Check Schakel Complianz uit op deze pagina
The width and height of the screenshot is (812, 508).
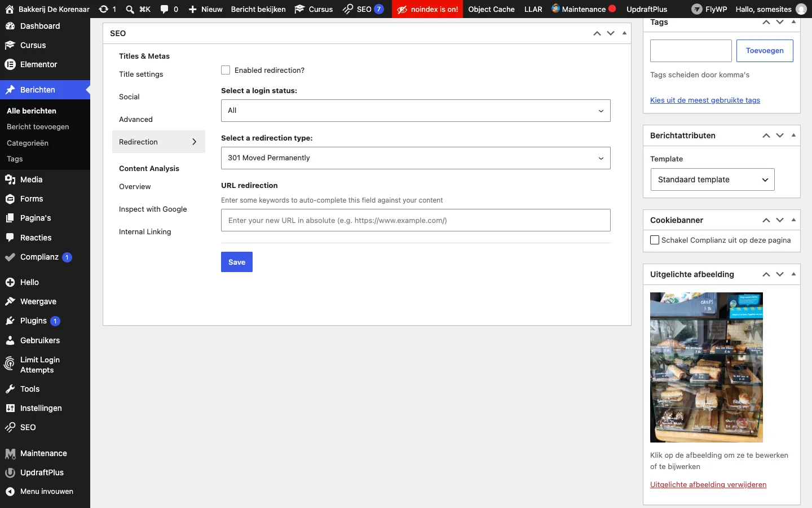tap(655, 240)
